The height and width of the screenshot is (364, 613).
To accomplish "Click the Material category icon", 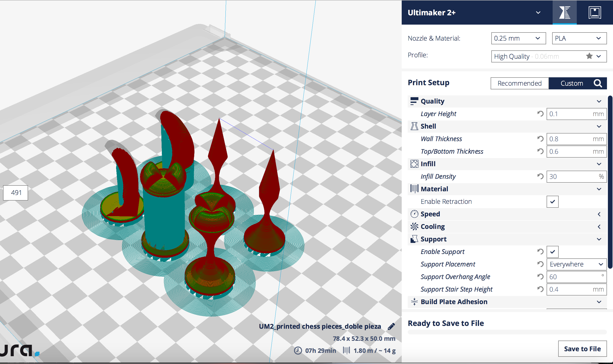I will click(414, 189).
